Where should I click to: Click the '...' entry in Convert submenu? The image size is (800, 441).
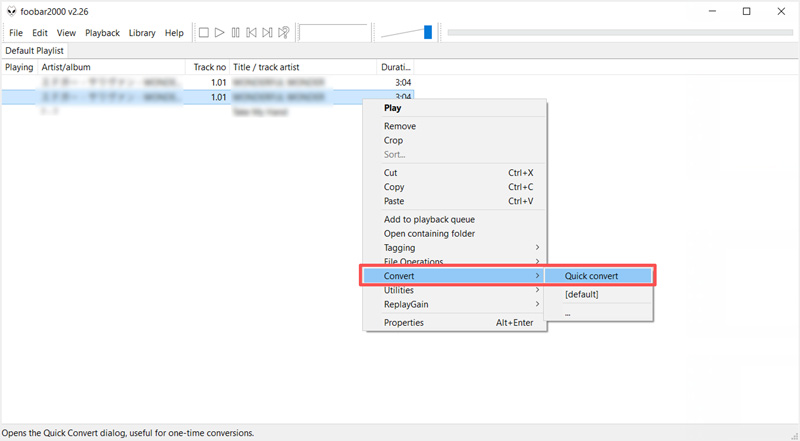point(598,313)
